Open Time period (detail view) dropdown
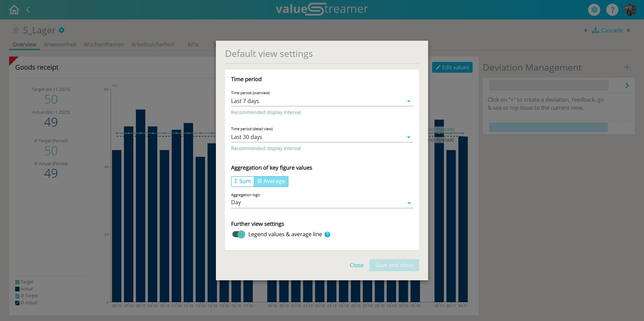The width and height of the screenshot is (644, 321). coord(321,137)
